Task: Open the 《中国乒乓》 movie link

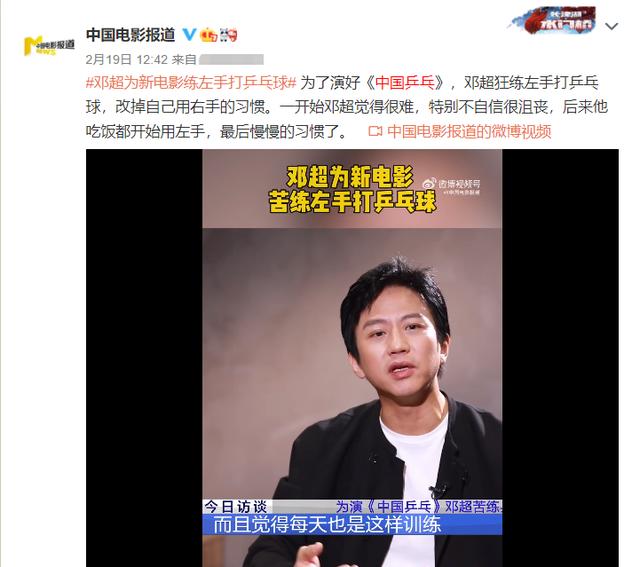Action: [x=404, y=83]
